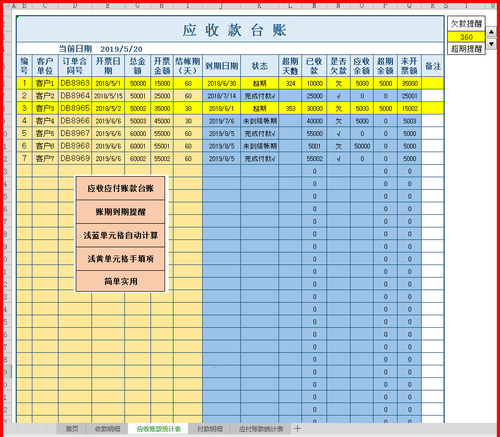The height and width of the screenshot is (437, 500).
Task: Click the invoice amount cell 45000
Action: 162,121
